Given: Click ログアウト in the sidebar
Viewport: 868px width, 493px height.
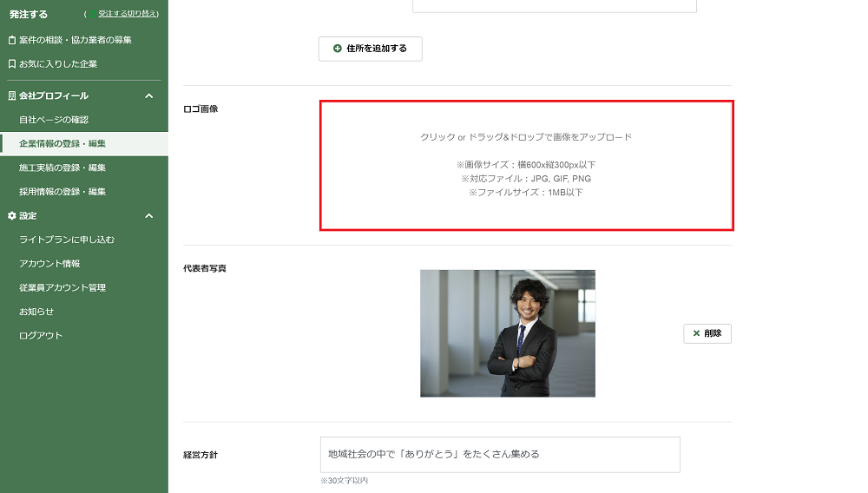Looking at the screenshot, I should 41,336.
